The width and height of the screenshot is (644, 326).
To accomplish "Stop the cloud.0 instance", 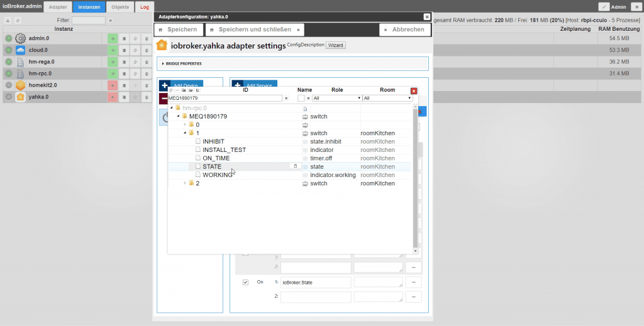I will click(x=124, y=50).
